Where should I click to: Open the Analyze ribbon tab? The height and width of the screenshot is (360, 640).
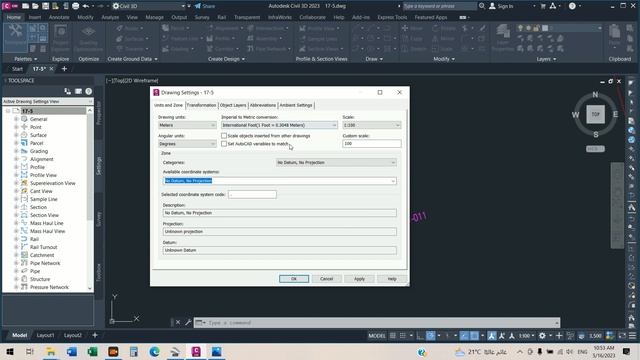click(110, 18)
